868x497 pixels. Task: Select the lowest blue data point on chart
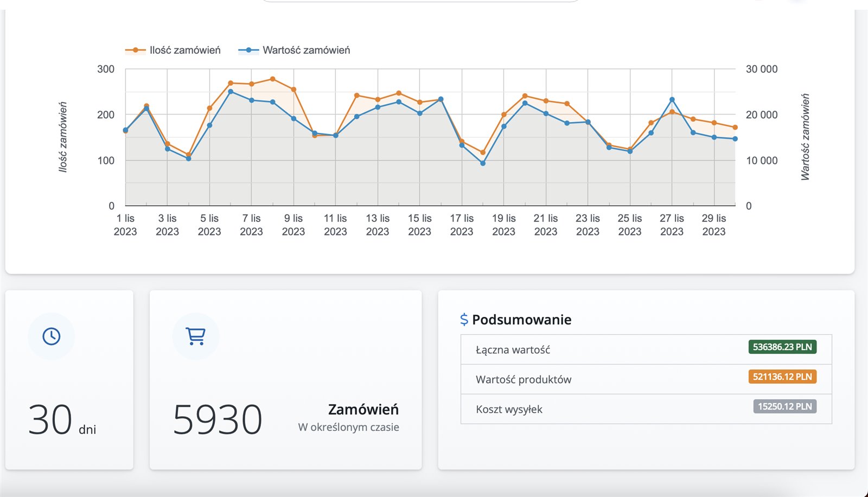[483, 163]
